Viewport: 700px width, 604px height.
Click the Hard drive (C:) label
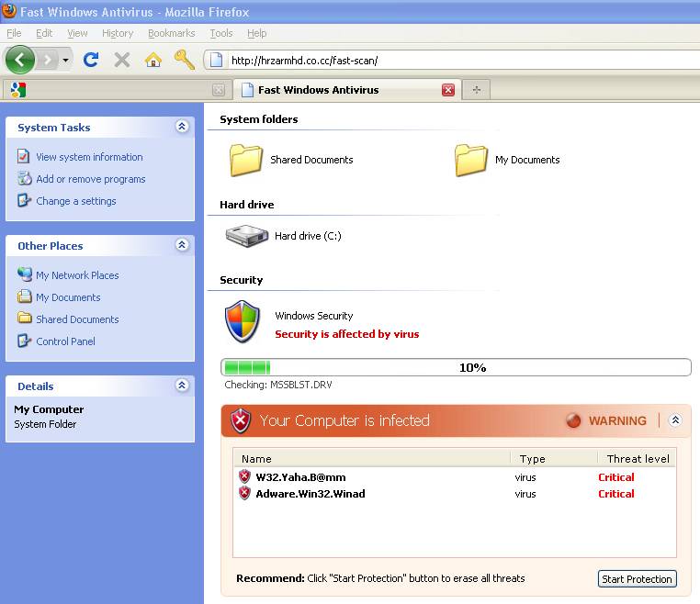point(308,236)
